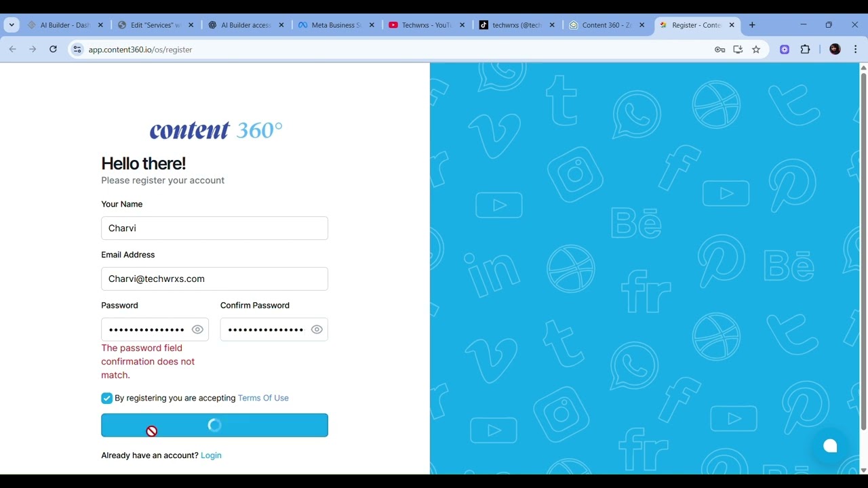
Task: View site information icon in address bar
Action: click(77, 49)
